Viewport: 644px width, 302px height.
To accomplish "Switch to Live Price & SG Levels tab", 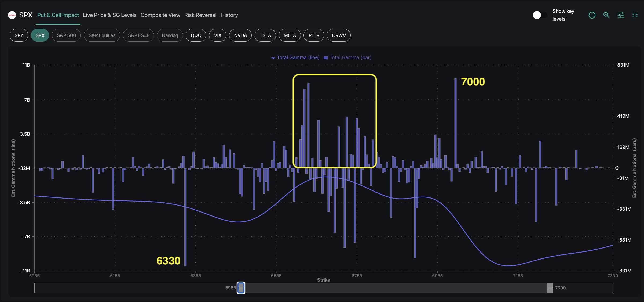I will click(x=109, y=15).
